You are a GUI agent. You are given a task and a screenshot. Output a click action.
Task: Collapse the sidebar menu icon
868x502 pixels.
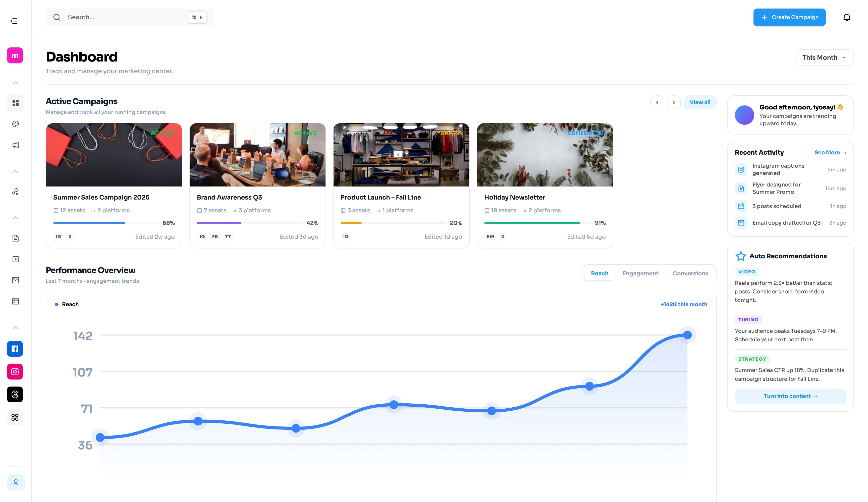click(14, 21)
